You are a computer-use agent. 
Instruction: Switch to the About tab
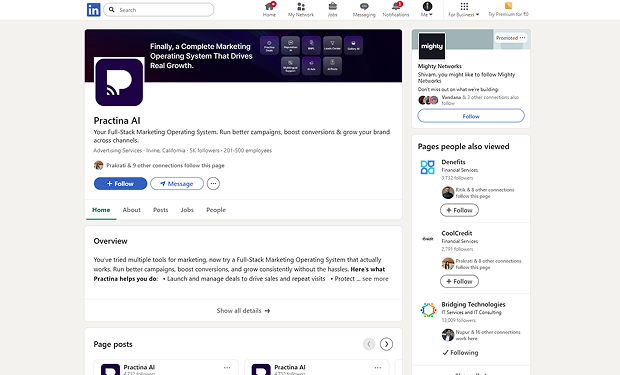[x=132, y=210]
